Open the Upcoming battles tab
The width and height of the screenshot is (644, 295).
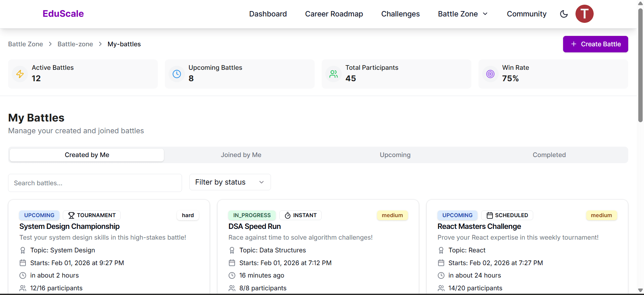(x=395, y=155)
